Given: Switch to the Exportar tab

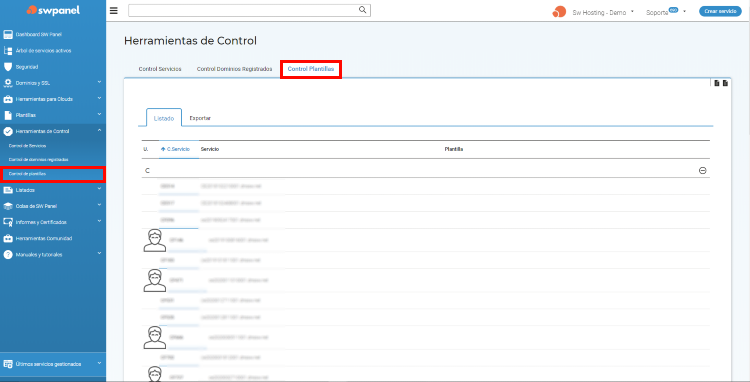Looking at the screenshot, I should point(200,118).
